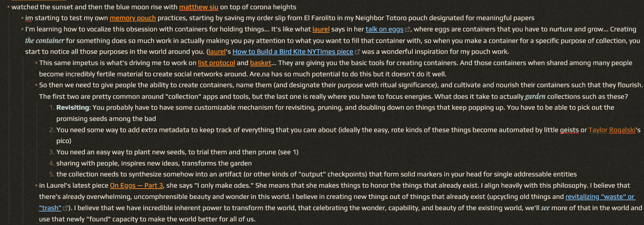Click the "laurel" link before "How to Build"

pyautogui.click(x=217, y=52)
